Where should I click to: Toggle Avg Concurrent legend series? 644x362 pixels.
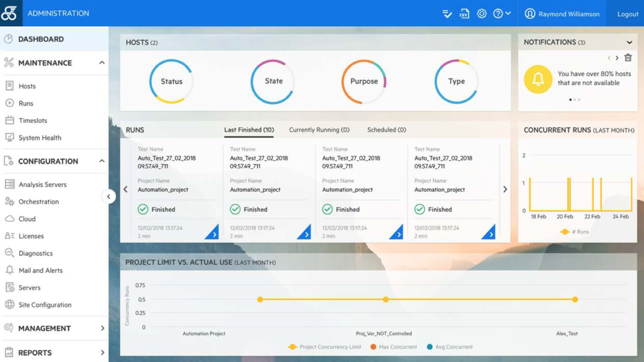(449, 347)
